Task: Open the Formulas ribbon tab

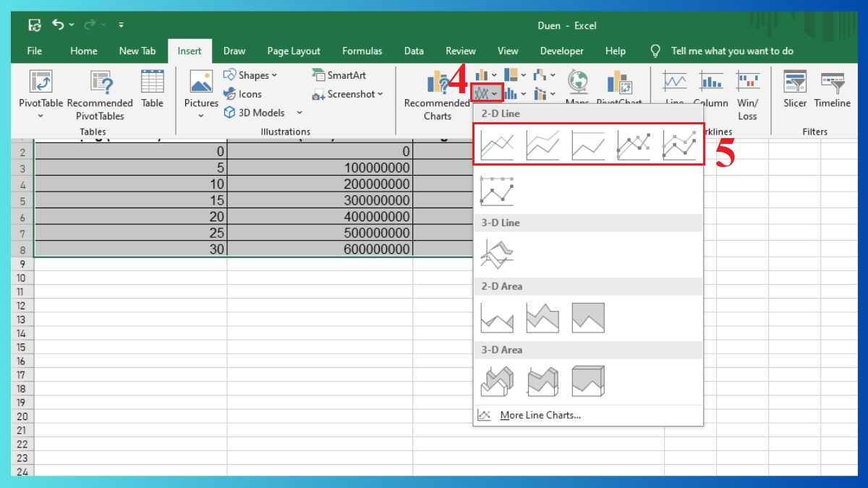Action: pyautogui.click(x=362, y=51)
